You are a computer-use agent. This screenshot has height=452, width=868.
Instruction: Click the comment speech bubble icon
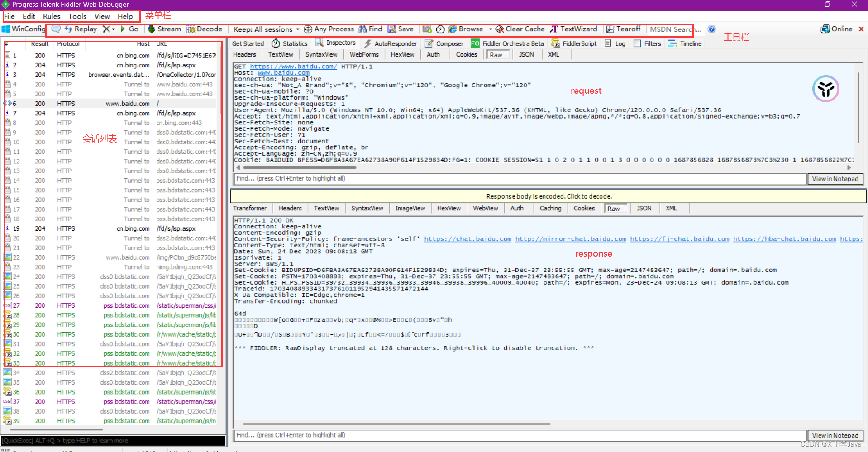(x=56, y=29)
